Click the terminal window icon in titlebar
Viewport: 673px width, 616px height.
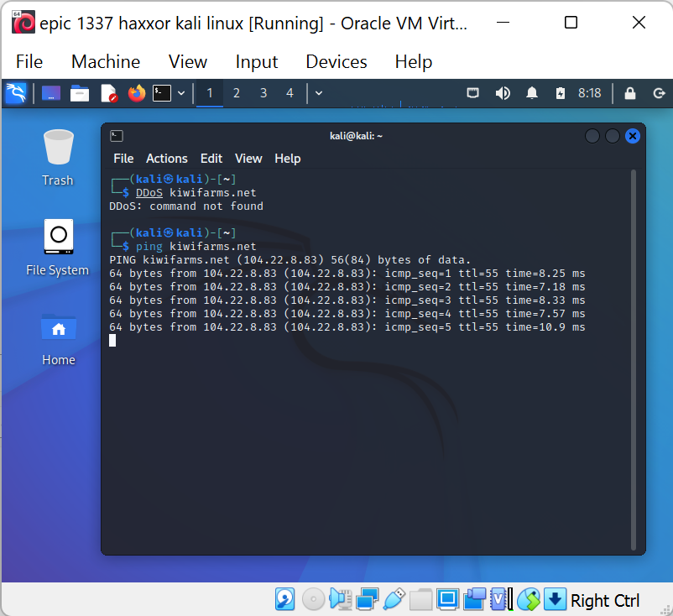coord(117,136)
